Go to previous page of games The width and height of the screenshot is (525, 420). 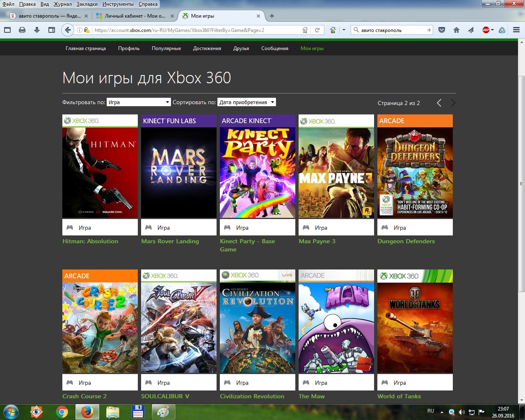(x=439, y=103)
